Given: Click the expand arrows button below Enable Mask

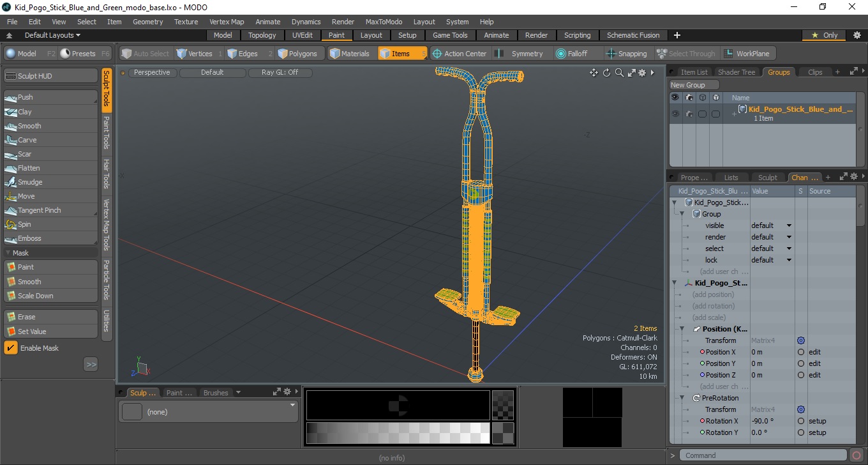Looking at the screenshot, I should tap(91, 365).
